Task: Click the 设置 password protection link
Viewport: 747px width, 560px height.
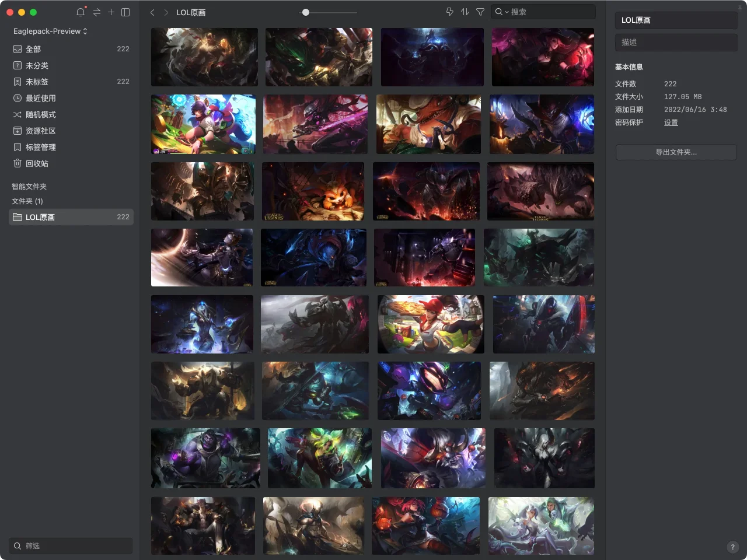Action: 671,123
